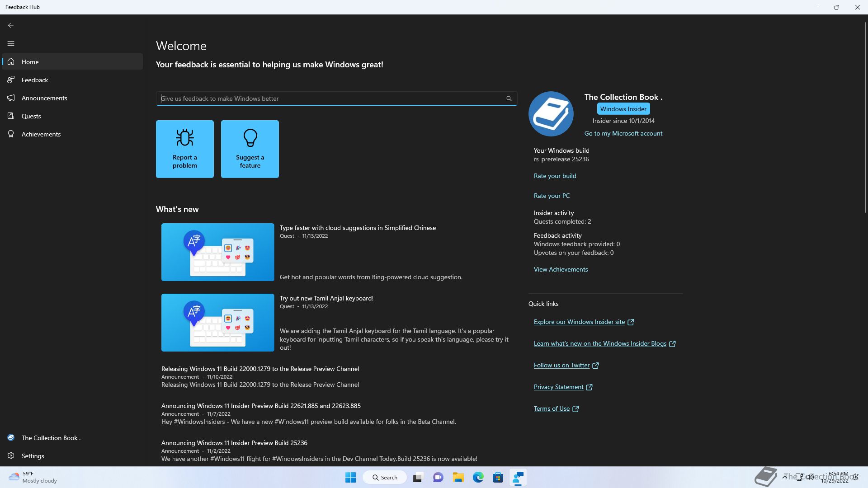Click the profile avatar book image

tap(551, 114)
